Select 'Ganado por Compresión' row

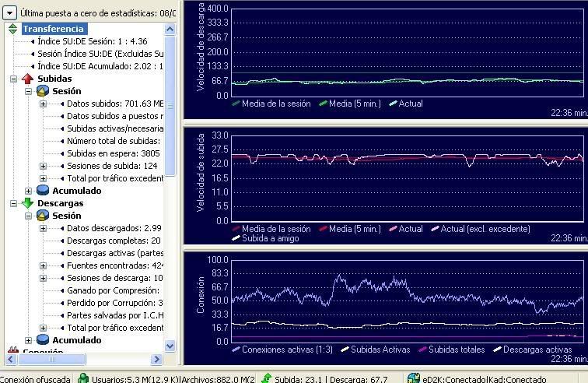114,290
